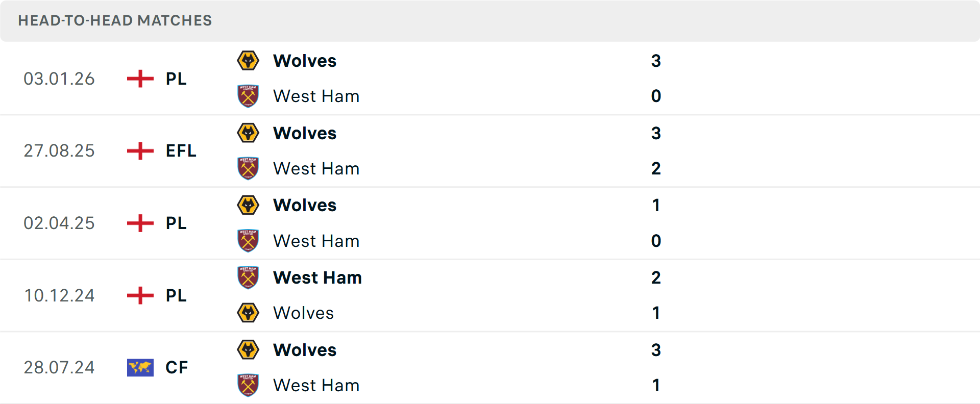Click the Wolves badge in the 02.04.25 row

[249, 205]
